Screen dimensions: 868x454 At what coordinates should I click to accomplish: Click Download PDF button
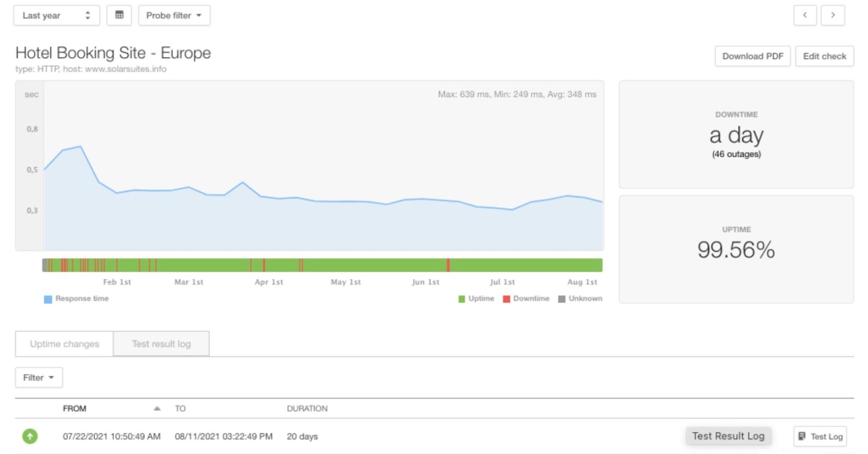[x=752, y=56]
